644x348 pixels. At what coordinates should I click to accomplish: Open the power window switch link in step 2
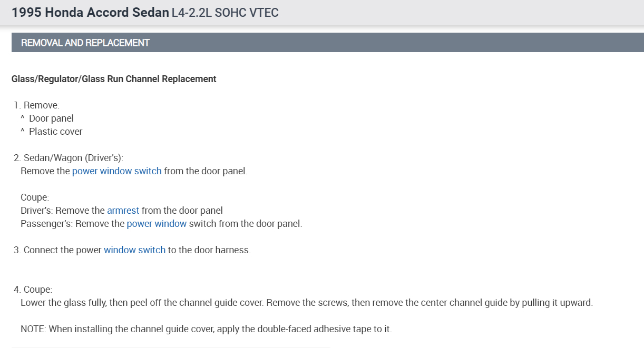click(116, 171)
